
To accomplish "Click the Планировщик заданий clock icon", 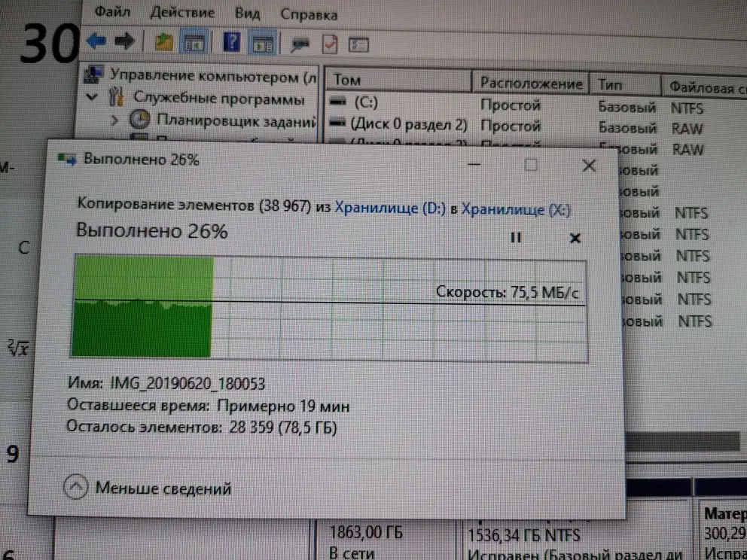I will click(x=139, y=120).
